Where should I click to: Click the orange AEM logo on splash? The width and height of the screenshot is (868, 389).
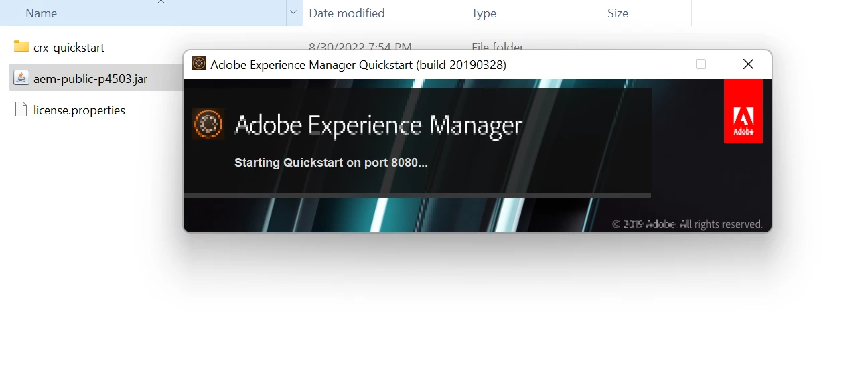[x=208, y=124]
